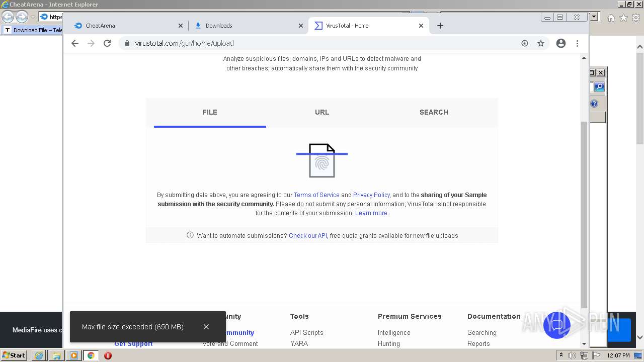The width and height of the screenshot is (644, 362).
Task: Open the SEARCH tab on VirusTotal
Action: [x=434, y=112]
